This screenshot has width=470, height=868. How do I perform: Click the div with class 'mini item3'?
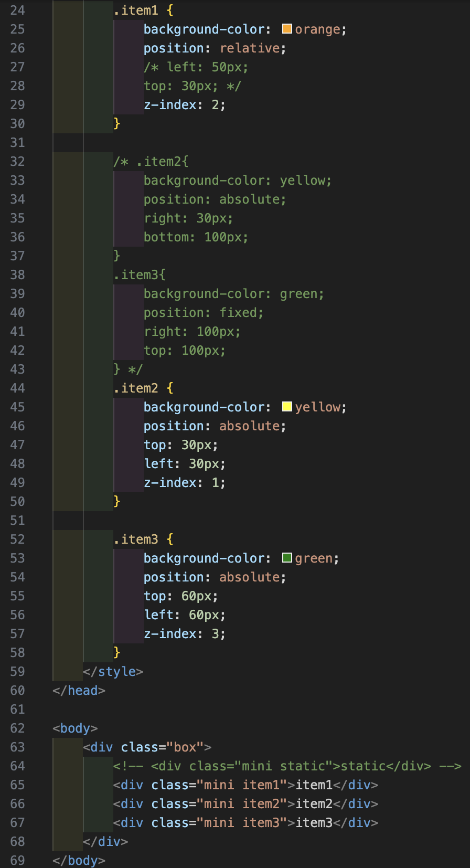(x=245, y=822)
